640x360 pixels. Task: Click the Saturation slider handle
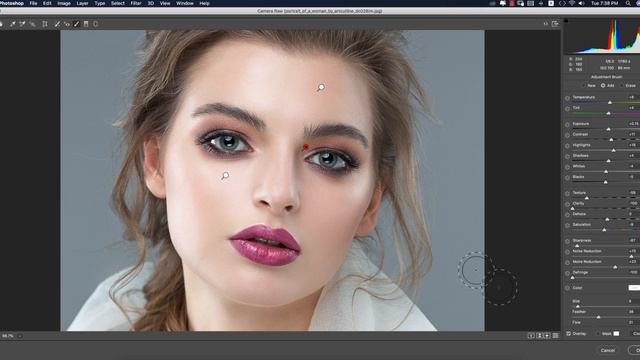click(604, 230)
